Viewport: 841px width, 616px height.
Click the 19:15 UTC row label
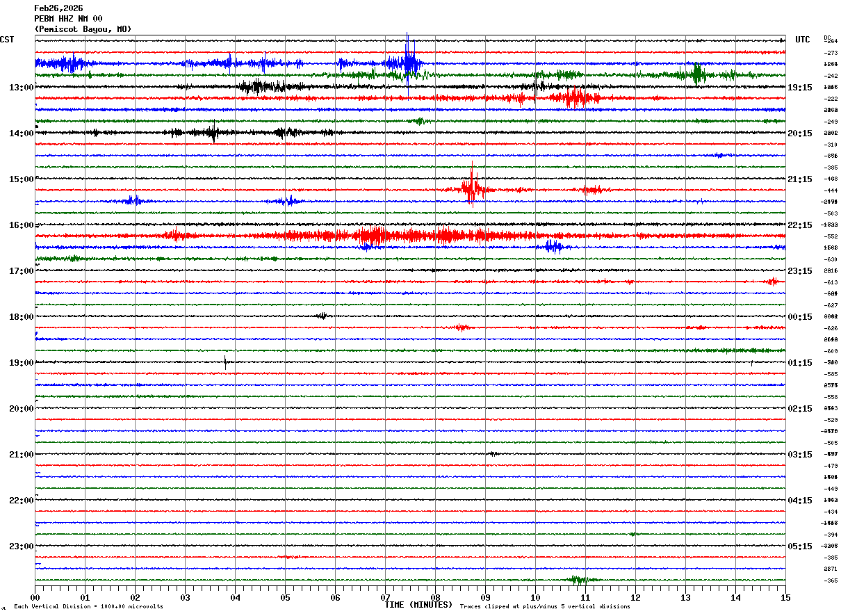point(800,87)
